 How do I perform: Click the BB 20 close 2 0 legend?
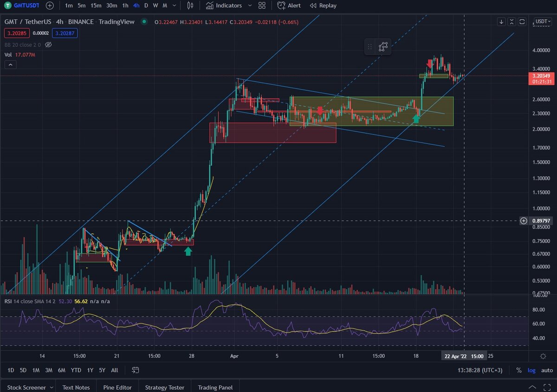pyautogui.click(x=22, y=45)
